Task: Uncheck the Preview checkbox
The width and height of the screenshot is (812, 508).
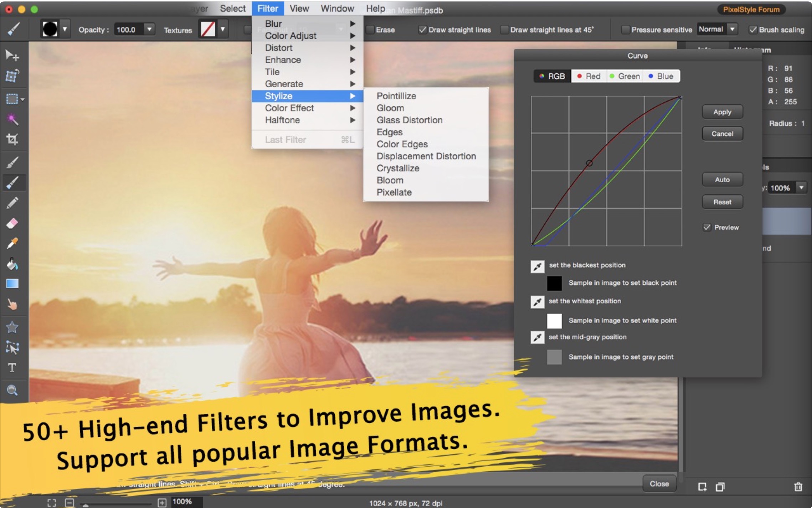Action: 707,227
